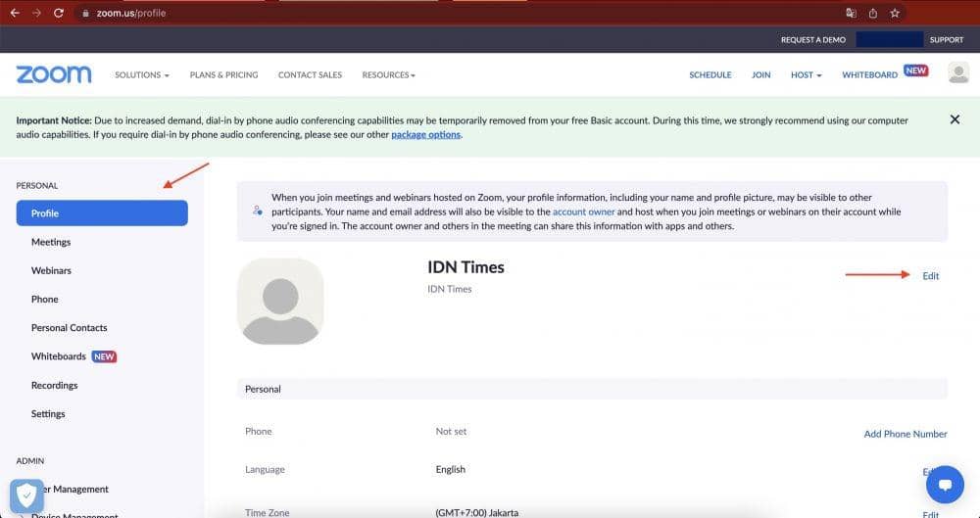The width and height of the screenshot is (980, 518).
Task: Click the padlock icon in address bar
Action: point(85,13)
